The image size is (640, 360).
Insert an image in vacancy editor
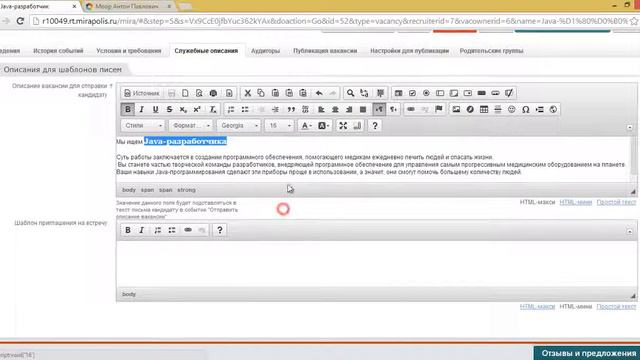(456, 109)
